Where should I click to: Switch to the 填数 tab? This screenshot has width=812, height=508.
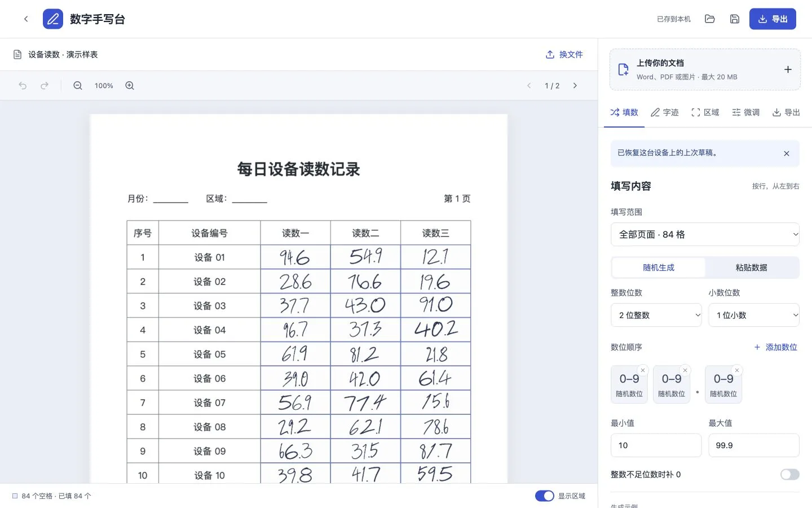coord(624,112)
